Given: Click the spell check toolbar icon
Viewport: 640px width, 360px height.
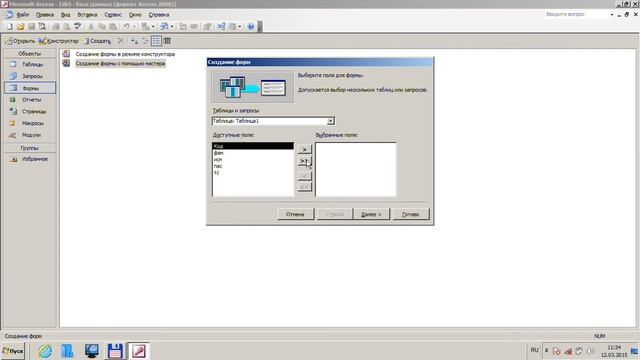Looking at the screenshot, I should [x=77, y=27].
